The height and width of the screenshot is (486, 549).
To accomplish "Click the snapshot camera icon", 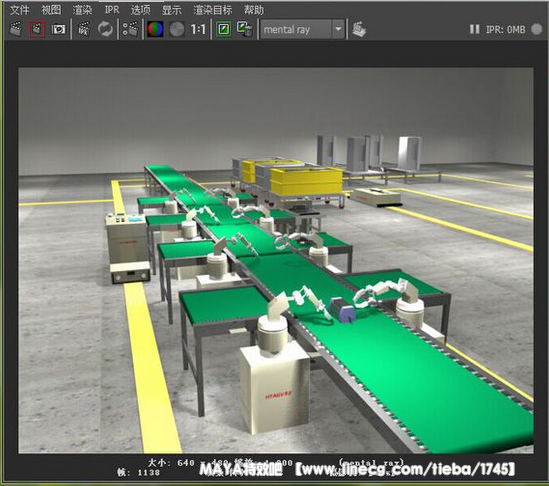I will tap(58, 29).
